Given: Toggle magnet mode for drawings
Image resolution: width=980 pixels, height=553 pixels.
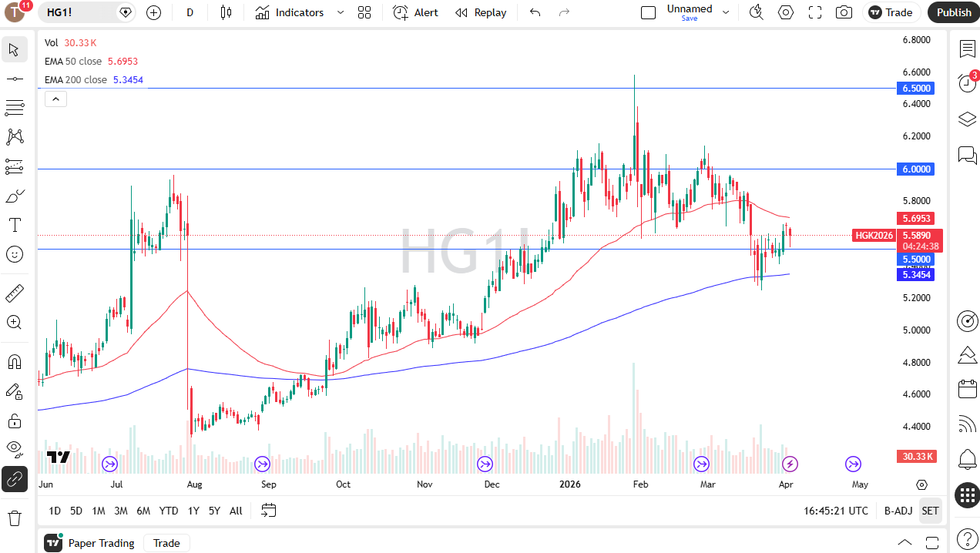Looking at the screenshot, I should click(14, 362).
